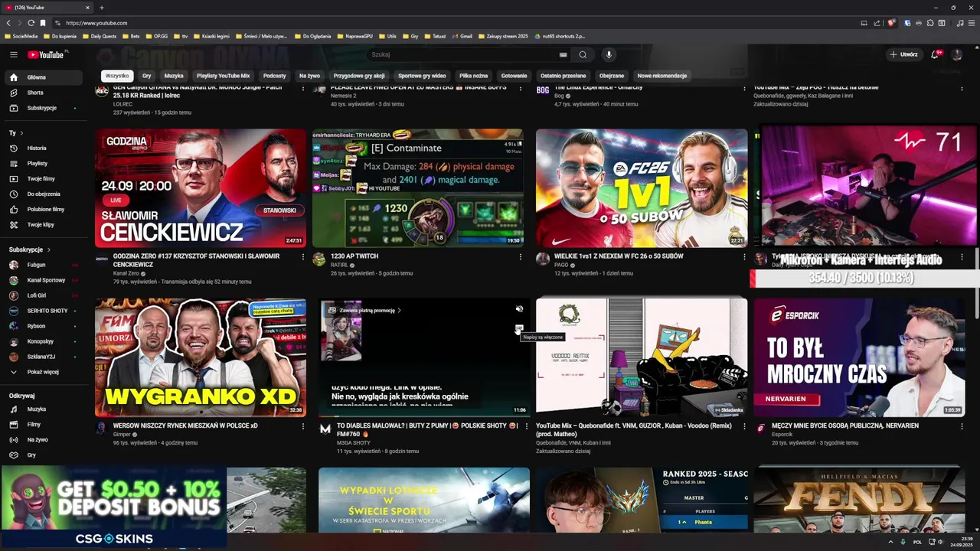980x551 pixels.
Task: Open the notifications bell
Action: [x=935, y=54]
